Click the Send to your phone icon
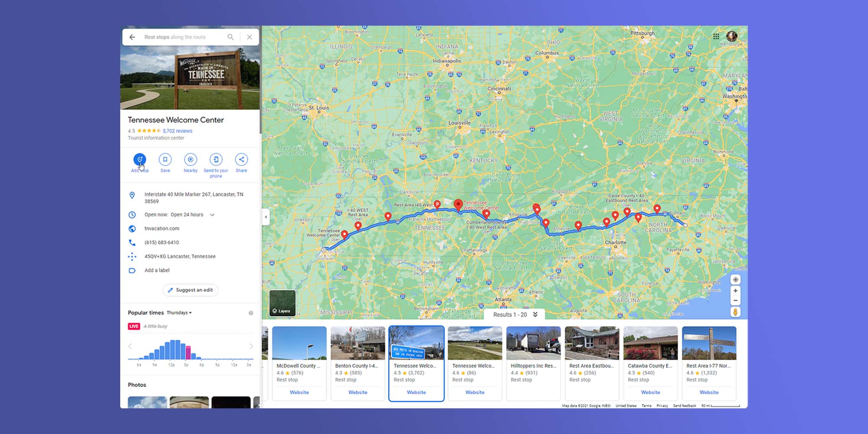868x434 pixels. pos(216,159)
